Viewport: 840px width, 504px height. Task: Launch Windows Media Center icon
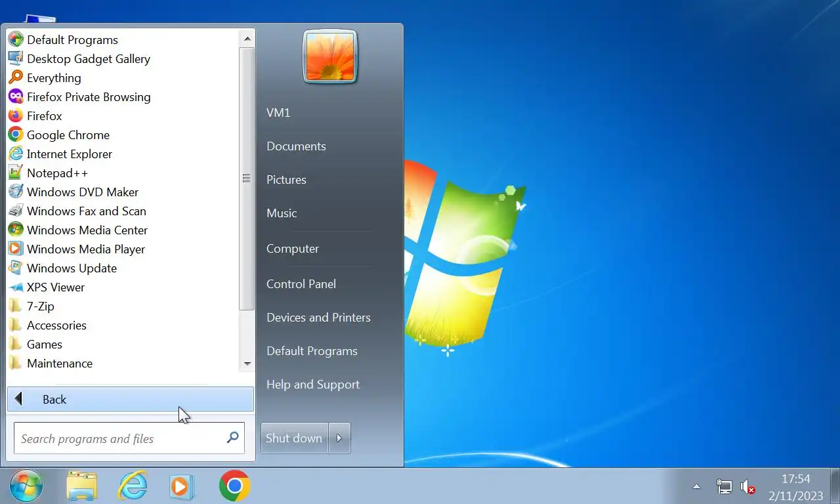pyautogui.click(x=16, y=230)
